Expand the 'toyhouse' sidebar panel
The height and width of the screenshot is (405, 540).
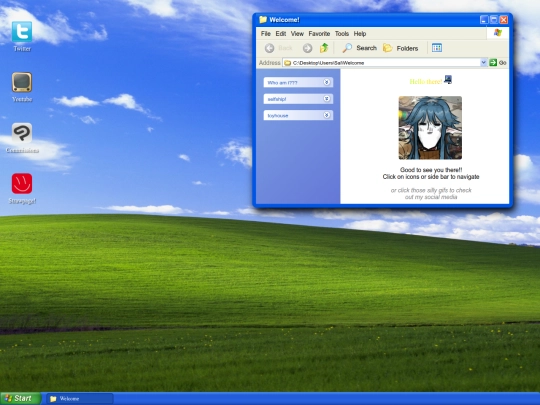pos(298,115)
